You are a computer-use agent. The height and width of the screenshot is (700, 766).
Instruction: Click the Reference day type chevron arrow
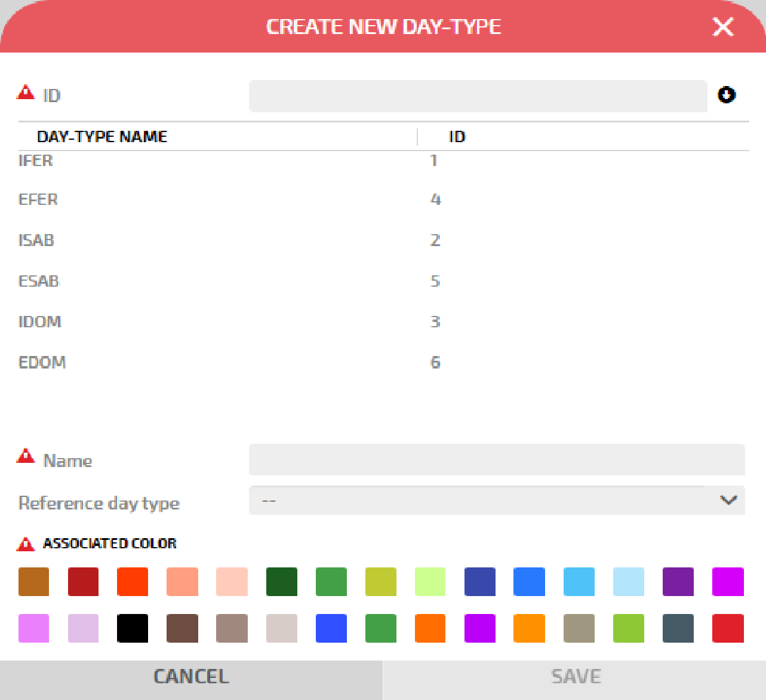728,500
